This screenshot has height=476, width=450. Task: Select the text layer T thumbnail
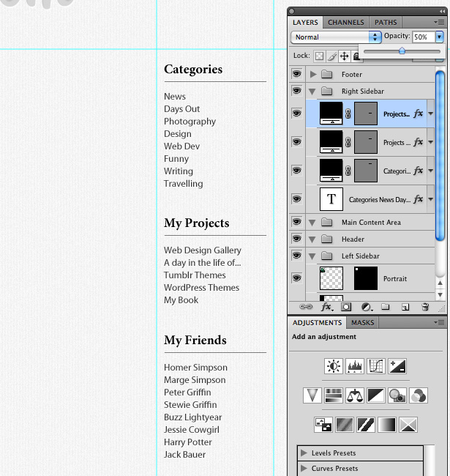331,199
